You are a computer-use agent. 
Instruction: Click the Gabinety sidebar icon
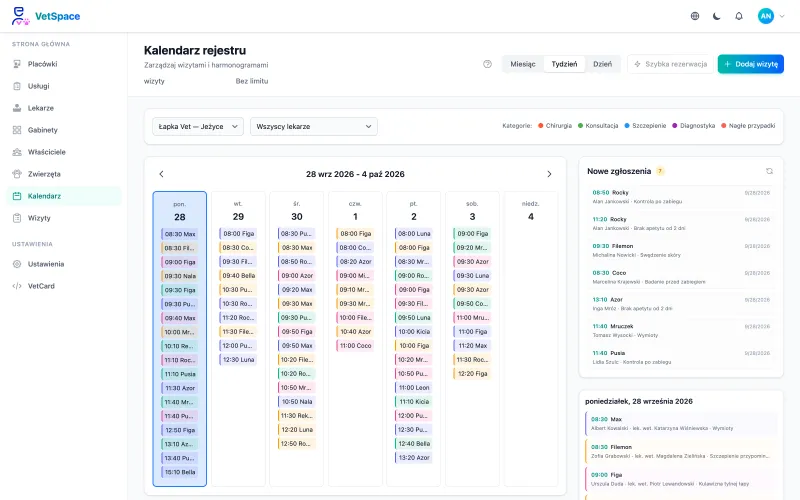pyautogui.click(x=17, y=130)
